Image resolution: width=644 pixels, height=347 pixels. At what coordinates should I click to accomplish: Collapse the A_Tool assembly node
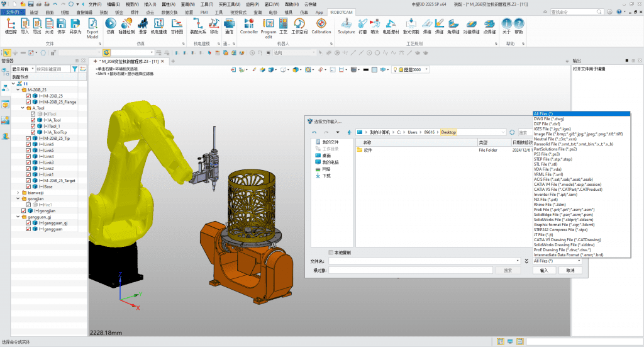click(x=23, y=108)
